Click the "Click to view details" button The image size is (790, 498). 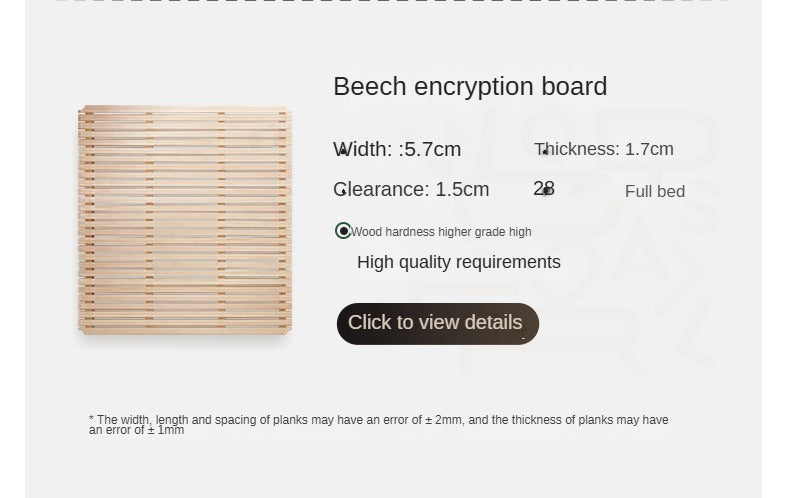click(437, 323)
